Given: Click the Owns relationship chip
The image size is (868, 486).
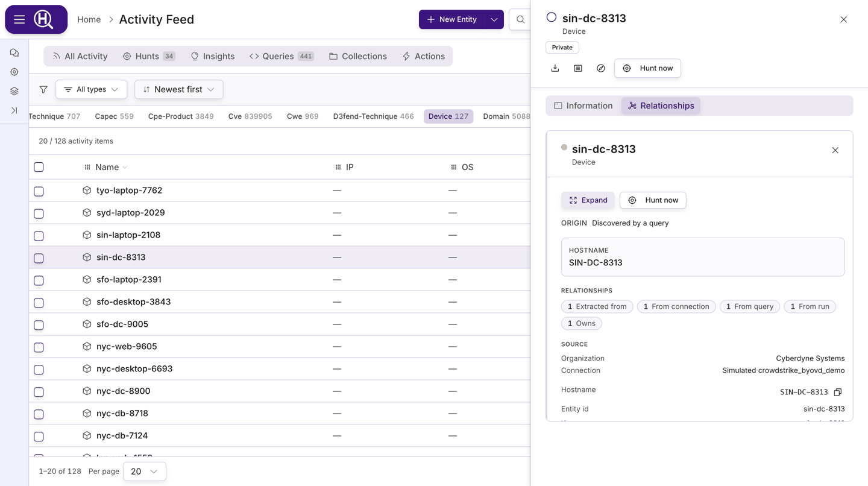Looking at the screenshot, I should (582, 323).
